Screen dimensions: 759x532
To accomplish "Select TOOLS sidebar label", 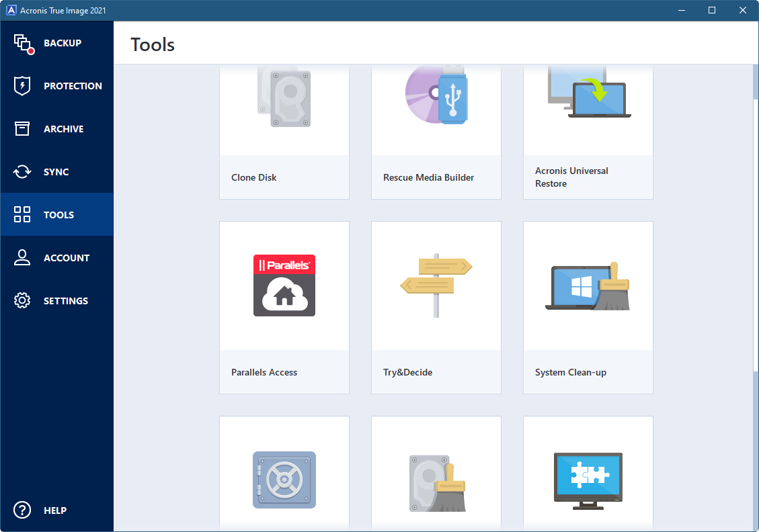I will coord(58,215).
